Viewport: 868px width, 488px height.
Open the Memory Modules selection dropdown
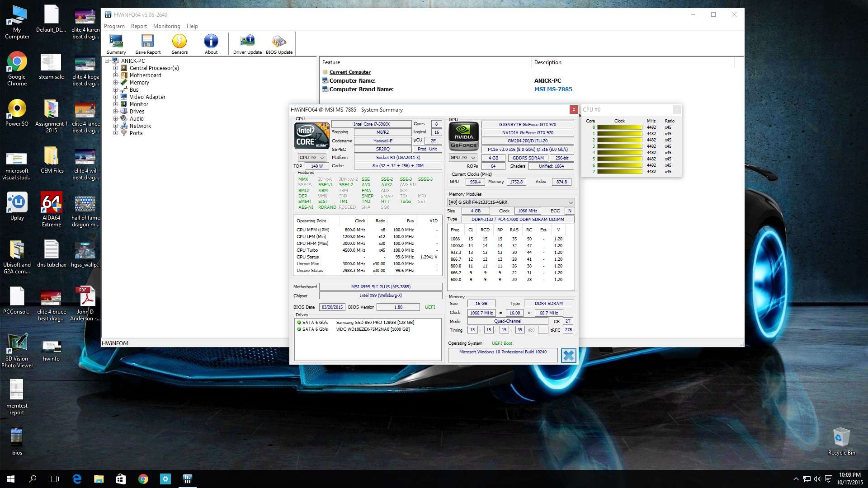[x=511, y=202]
